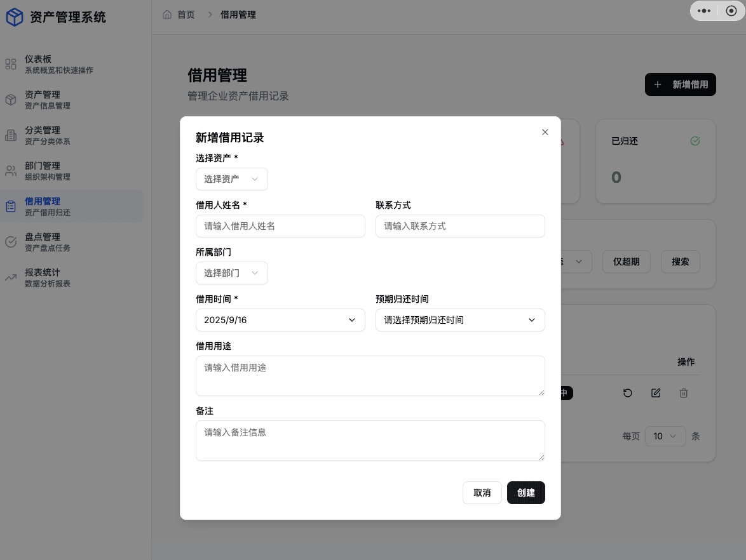Go to 首页 via breadcrumb link
Screen dimensions: 746x560
(x=186, y=15)
